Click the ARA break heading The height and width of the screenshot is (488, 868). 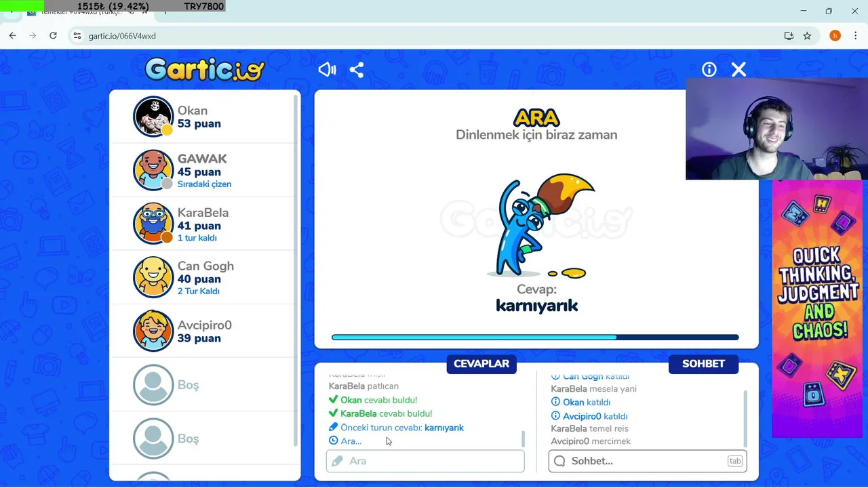[536, 118]
